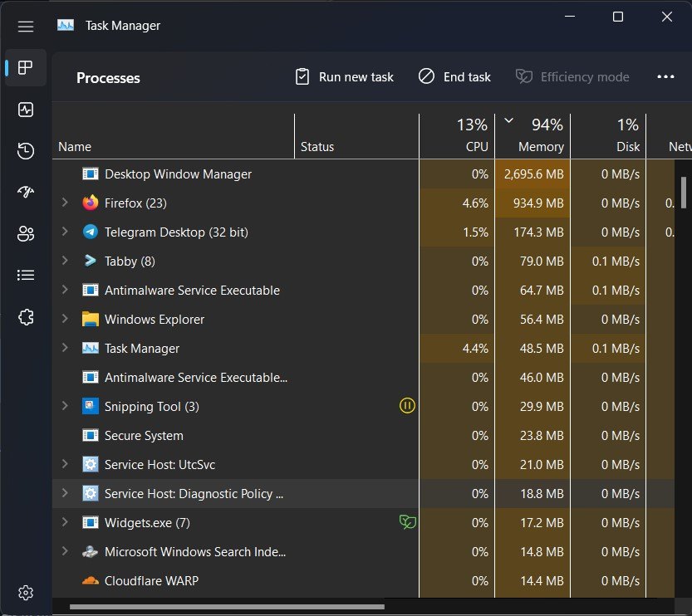Sort processes by Status column
The height and width of the screenshot is (616, 692).
pyautogui.click(x=356, y=136)
